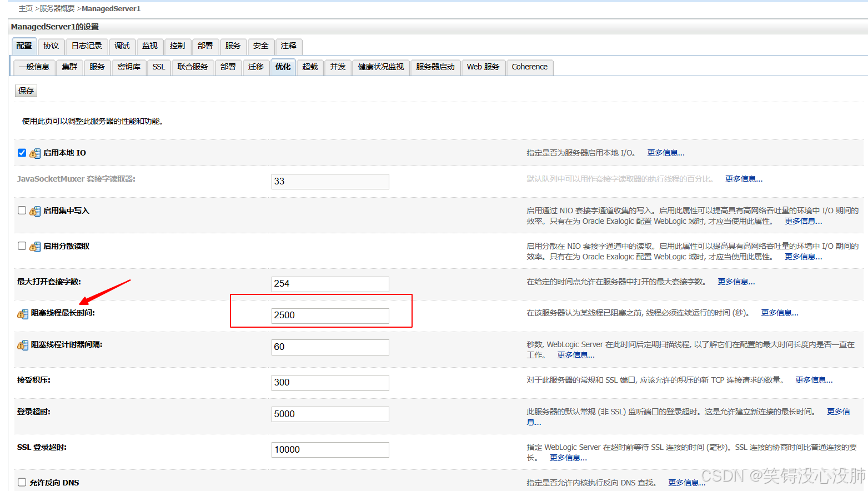Open the 健康状况监视 sub-tab

380,67
